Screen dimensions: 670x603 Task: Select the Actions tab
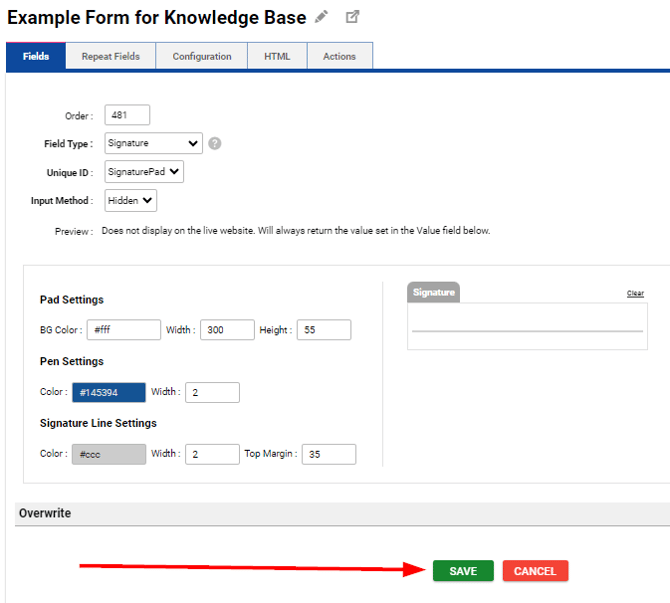click(339, 57)
